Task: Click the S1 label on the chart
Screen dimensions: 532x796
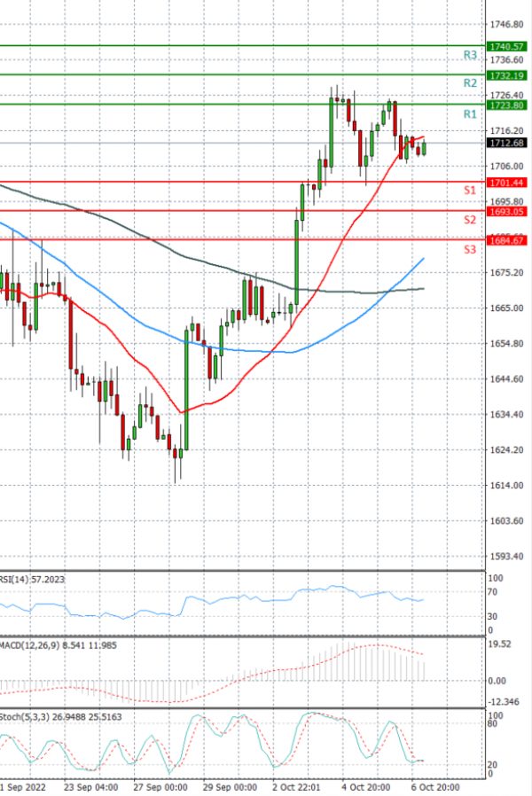Action: (x=470, y=191)
